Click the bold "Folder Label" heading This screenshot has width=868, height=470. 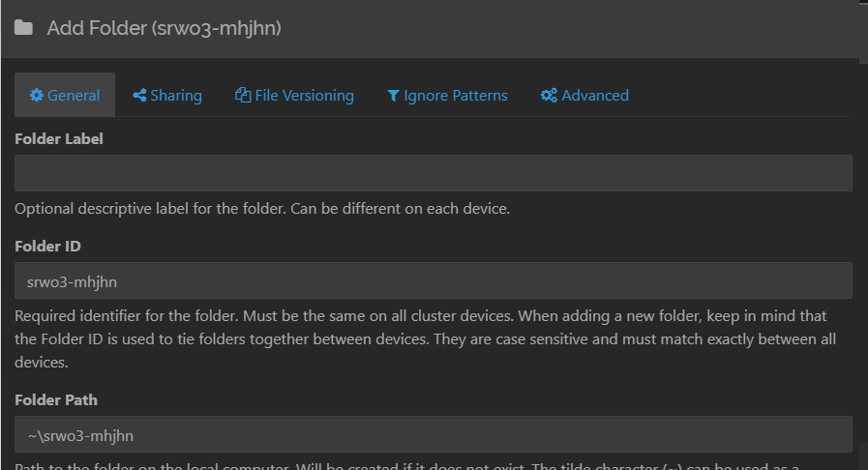pos(59,138)
